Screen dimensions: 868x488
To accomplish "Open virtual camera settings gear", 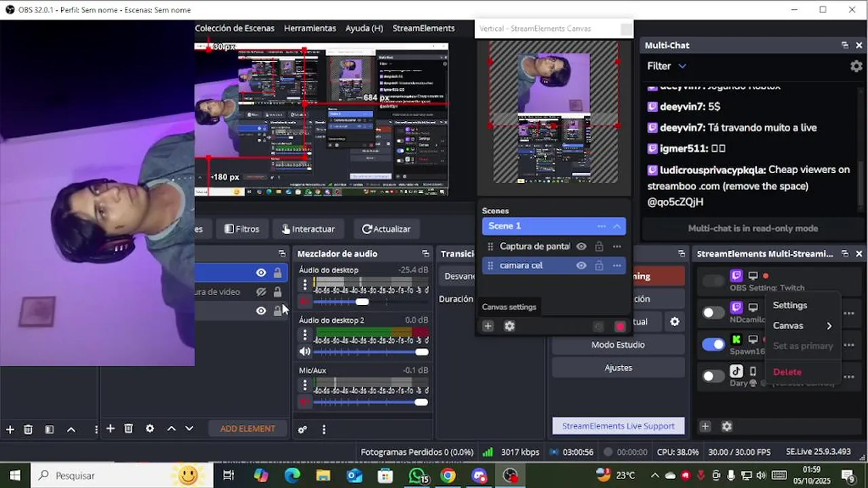I will tap(675, 322).
